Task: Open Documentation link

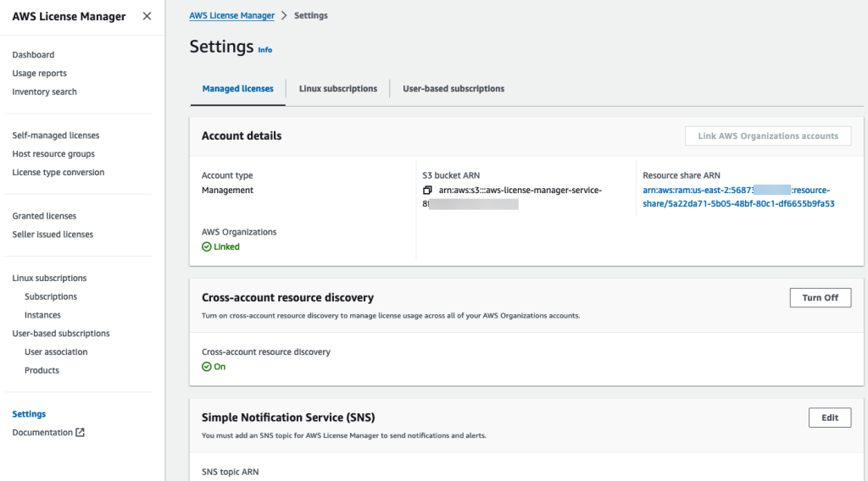Action: pos(42,433)
